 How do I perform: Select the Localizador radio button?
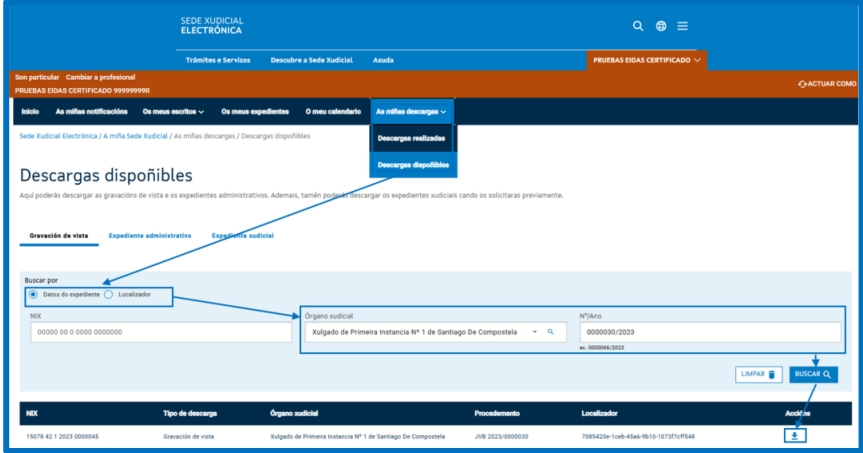click(x=109, y=295)
